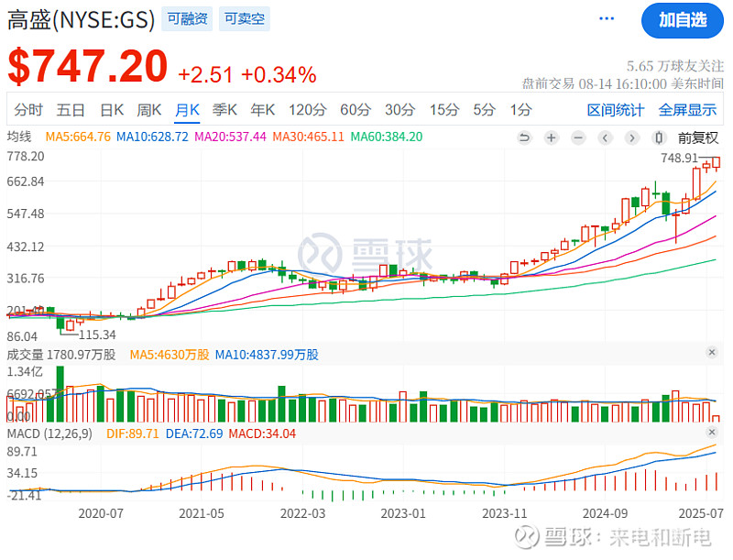Image resolution: width=733 pixels, height=560 pixels.
Task: Click the MACD:34.04 value
Action: point(262,434)
